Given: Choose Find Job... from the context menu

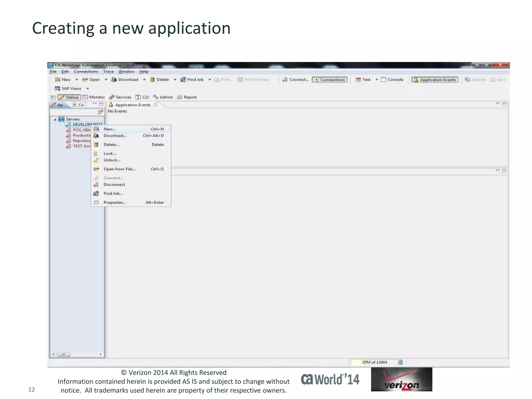Looking at the screenshot, I should 131,194.
